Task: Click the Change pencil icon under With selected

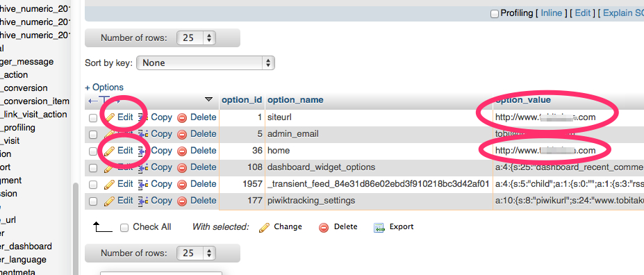Action: click(265, 227)
